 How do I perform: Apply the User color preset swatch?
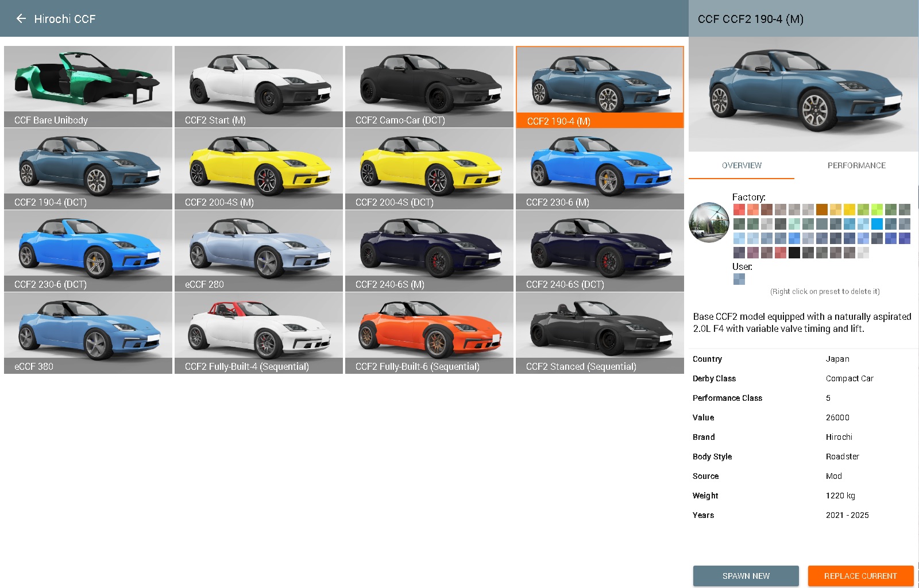pyautogui.click(x=739, y=279)
